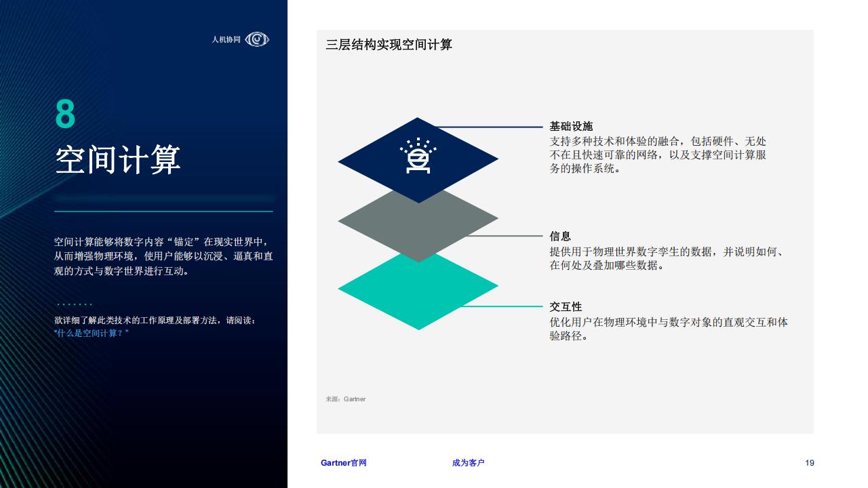Click the large 空间计算 heading
Viewport: 868px width, 488px height.
click(118, 160)
